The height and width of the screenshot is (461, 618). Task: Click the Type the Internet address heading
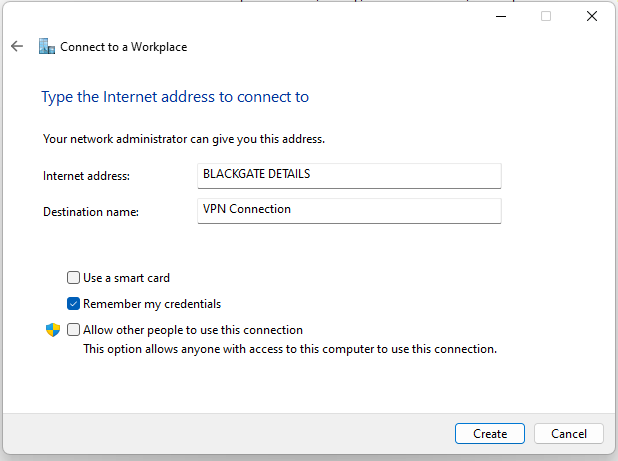pos(175,97)
